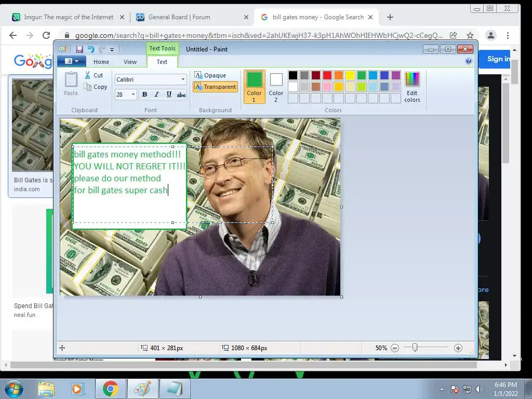
Task: Click the Paint zoom slider handle
Action: 415,348
